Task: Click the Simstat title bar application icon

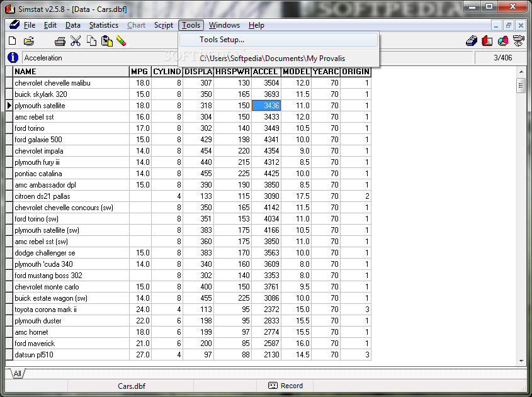Action: click(10, 9)
